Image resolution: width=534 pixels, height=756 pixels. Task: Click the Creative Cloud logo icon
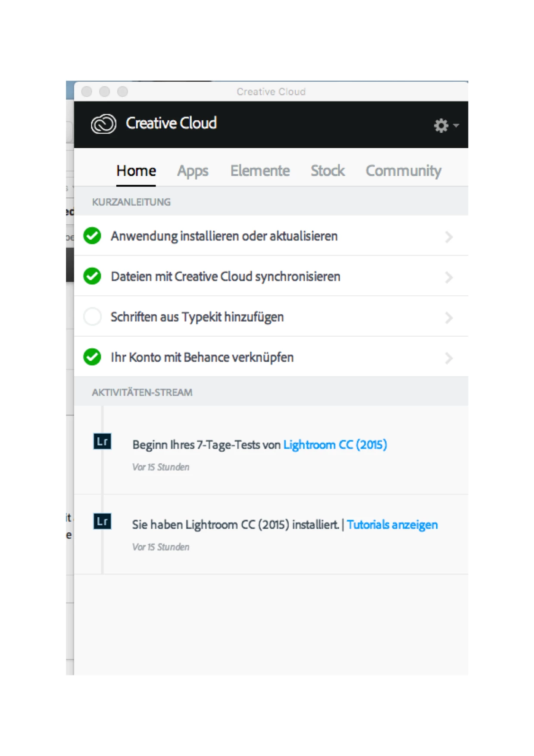pos(103,124)
